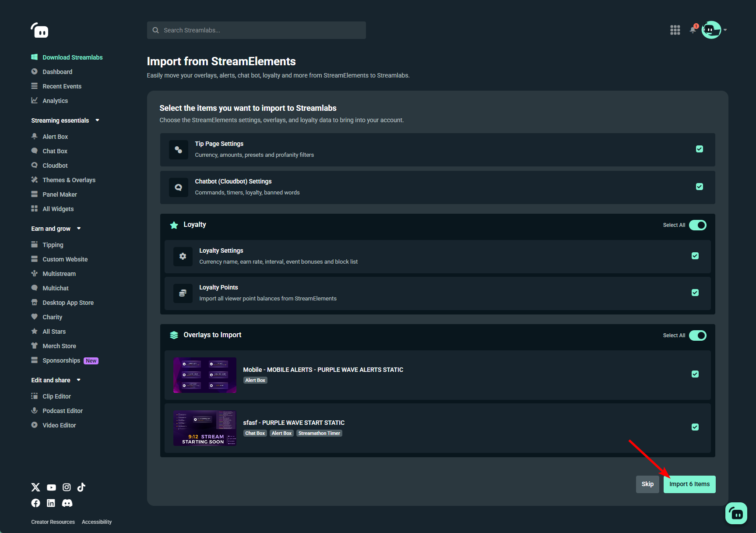Open Podcast Editor
Screen dimensions: 756x533
(x=57, y=411)
